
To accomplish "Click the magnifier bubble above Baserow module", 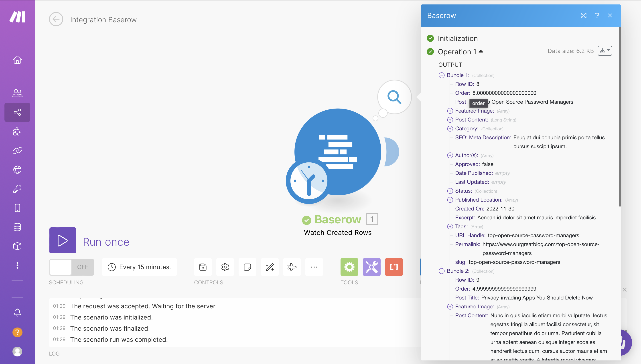I will [394, 97].
